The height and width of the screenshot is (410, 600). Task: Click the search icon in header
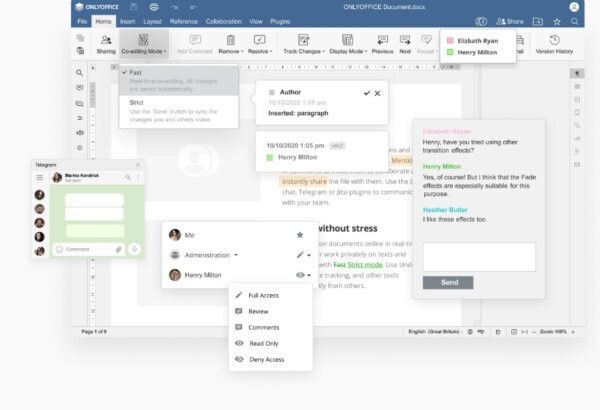tap(574, 21)
